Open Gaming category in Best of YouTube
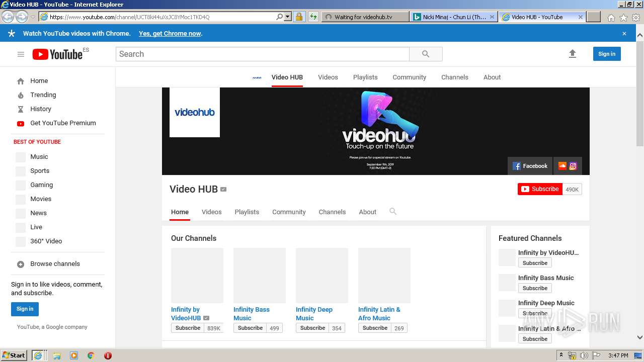The width and height of the screenshot is (644, 362). pos(41,185)
